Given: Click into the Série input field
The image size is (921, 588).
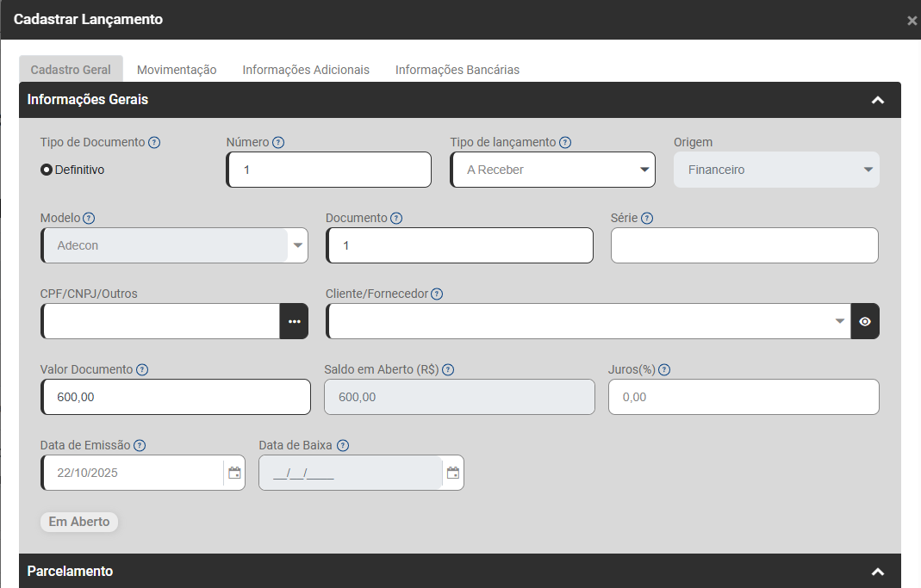Looking at the screenshot, I should pyautogui.click(x=744, y=245).
